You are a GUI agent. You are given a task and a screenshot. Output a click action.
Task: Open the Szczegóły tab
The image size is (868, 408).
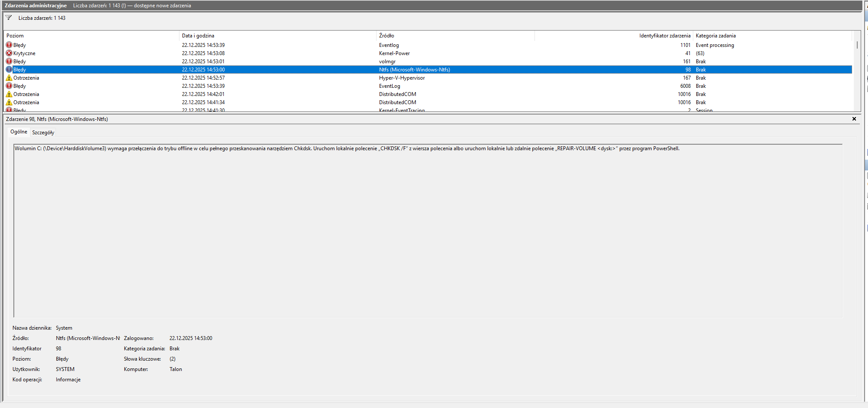[43, 133]
